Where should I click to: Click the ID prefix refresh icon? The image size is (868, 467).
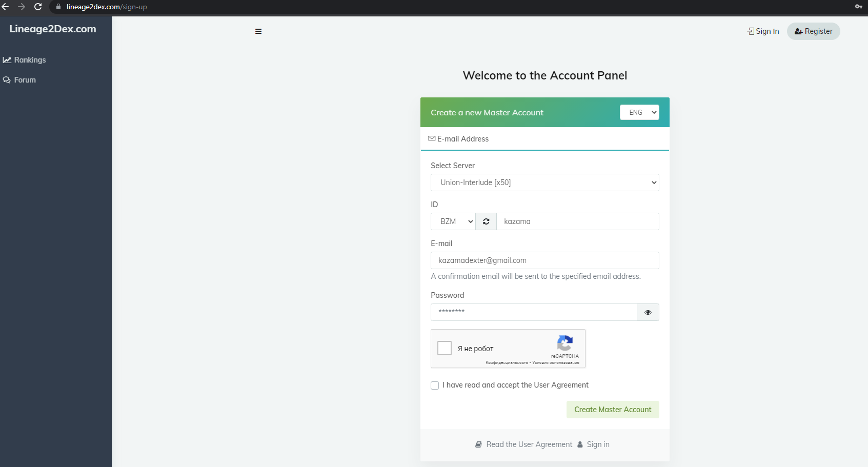tap(486, 221)
